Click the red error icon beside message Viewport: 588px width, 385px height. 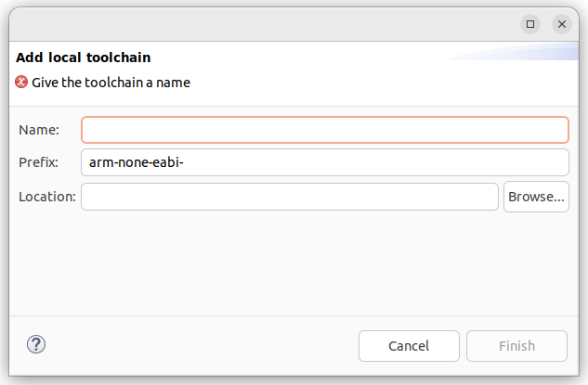21,82
